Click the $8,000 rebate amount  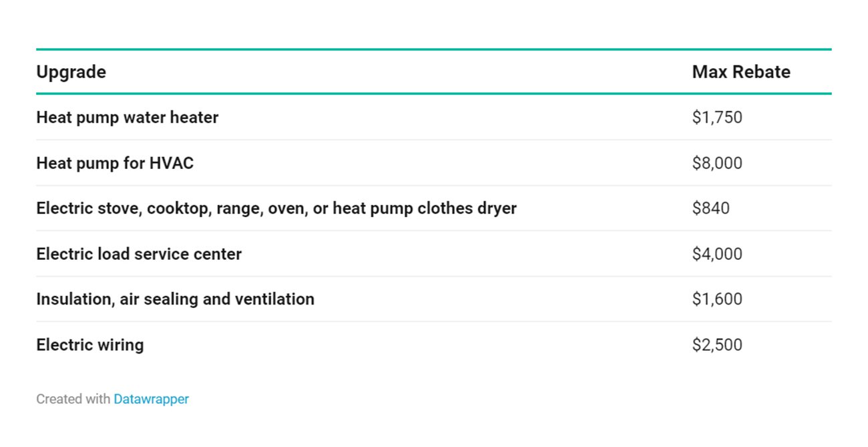716,163
